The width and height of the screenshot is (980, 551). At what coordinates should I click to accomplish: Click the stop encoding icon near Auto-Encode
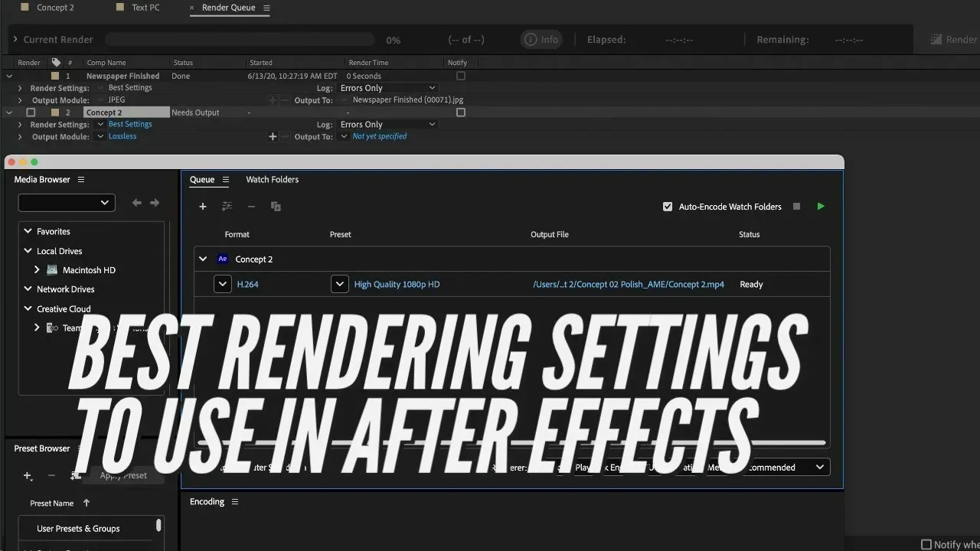[x=796, y=206]
